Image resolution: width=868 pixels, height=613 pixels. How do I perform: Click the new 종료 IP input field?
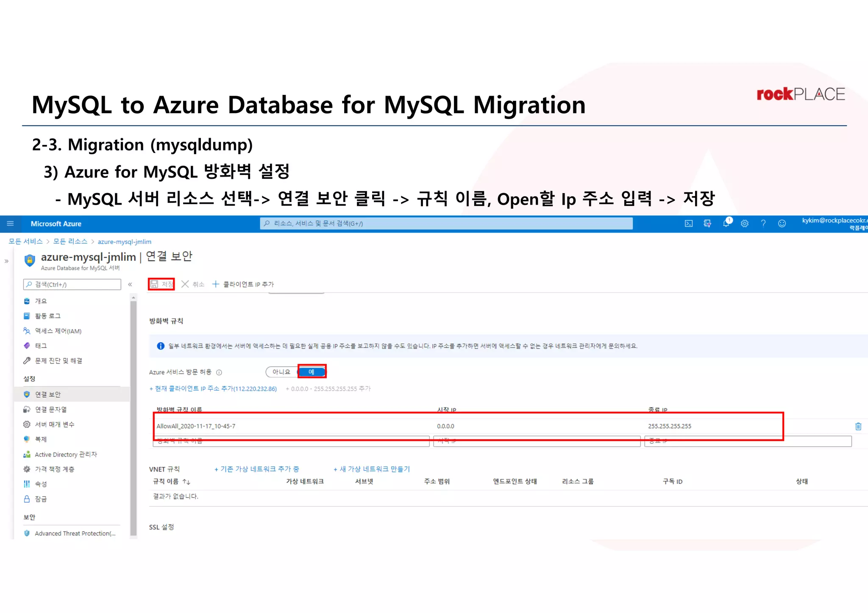tap(748, 441)
